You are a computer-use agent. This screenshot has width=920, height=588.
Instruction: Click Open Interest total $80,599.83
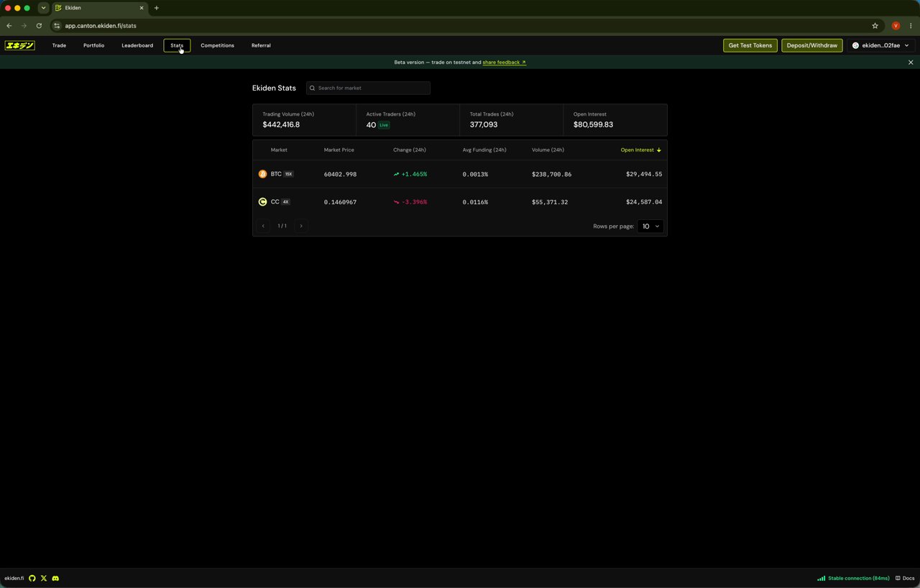593,124
